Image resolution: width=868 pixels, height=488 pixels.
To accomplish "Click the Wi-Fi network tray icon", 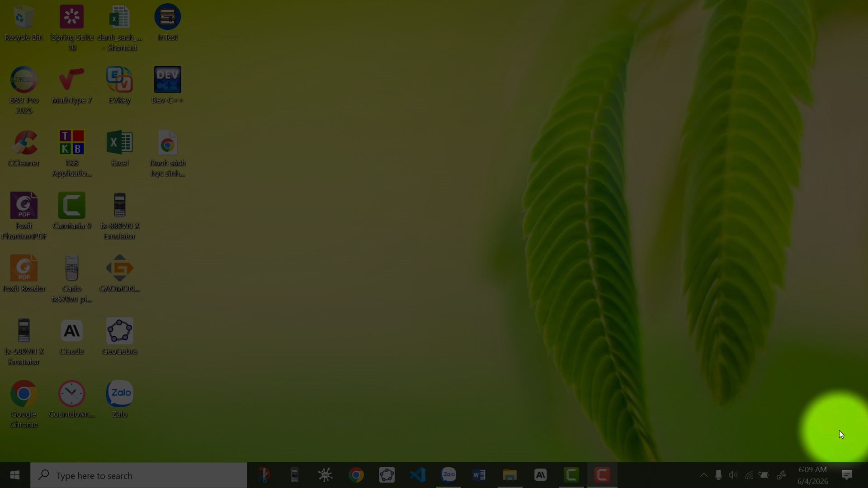I will 749,475.
